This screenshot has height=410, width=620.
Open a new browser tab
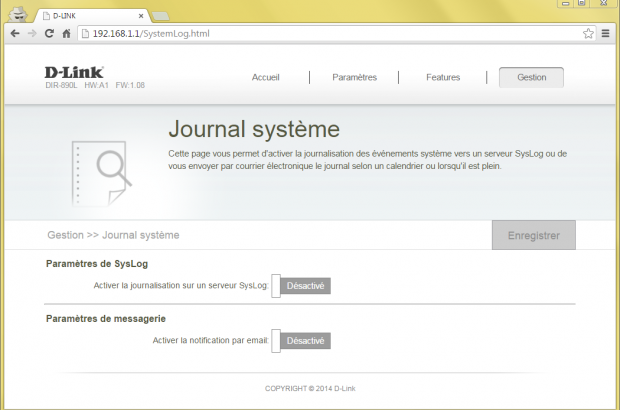(161, 16)
